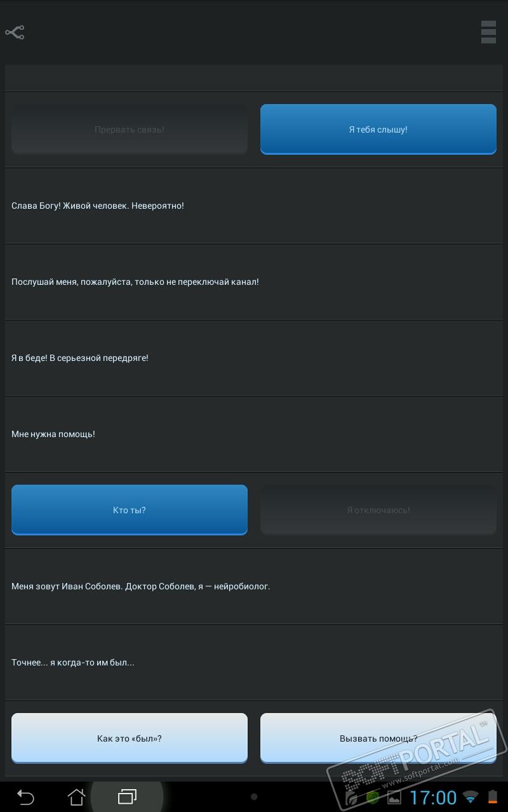Tap the blue "Кто ты?" button
This screenshot has height=812, width=508.
pyautogui.click(x=130, y=509)
